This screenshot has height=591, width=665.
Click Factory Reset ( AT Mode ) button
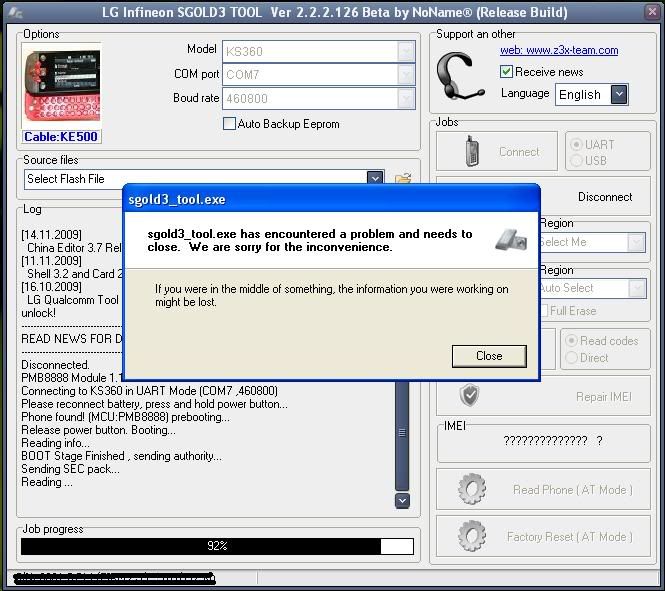[x=543, y=536]
